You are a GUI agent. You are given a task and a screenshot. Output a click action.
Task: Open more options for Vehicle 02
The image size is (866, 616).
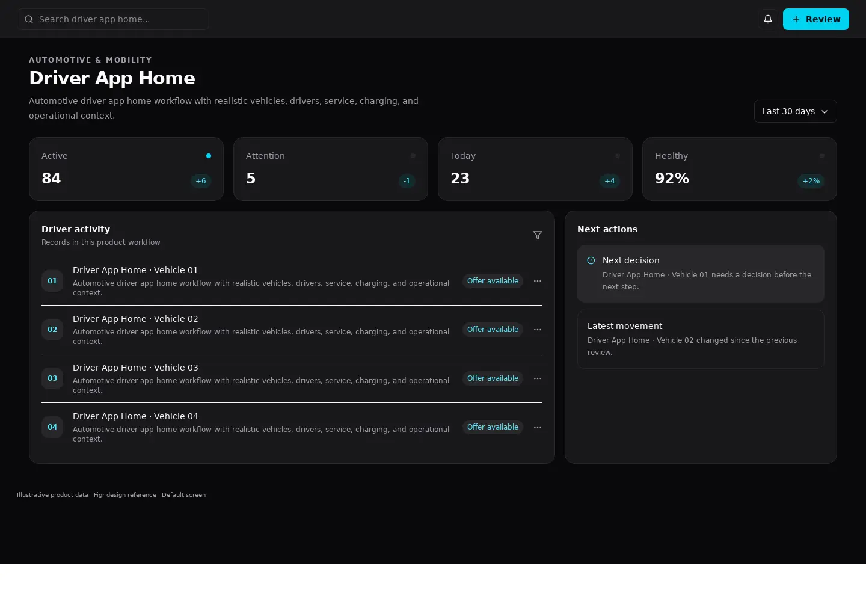[538, 330]
